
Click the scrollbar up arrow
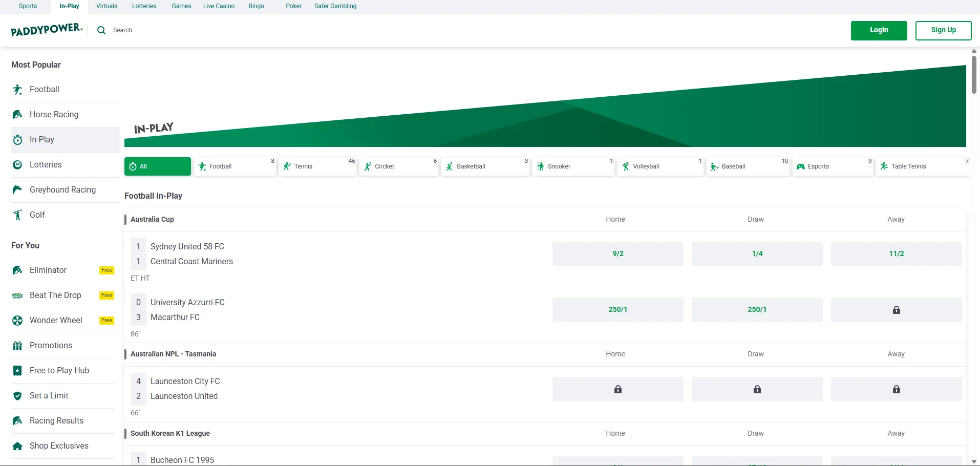pos(974,51)
